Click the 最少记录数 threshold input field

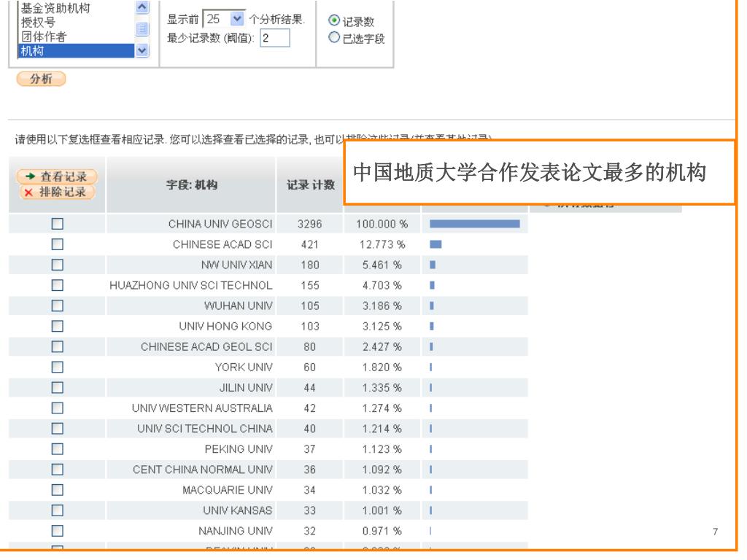click(x=275, y=38)
